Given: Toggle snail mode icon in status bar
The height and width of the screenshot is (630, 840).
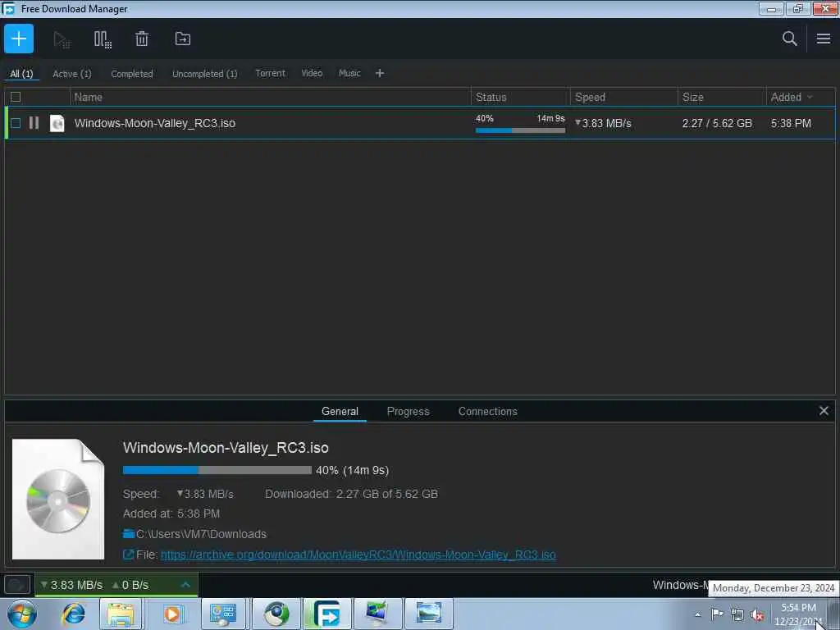Looking at the screenshot, I should 16,584.
